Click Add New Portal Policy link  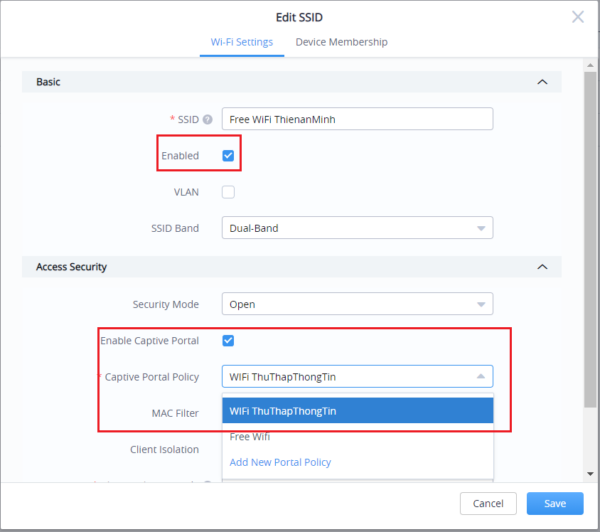(x=280, y=462)
